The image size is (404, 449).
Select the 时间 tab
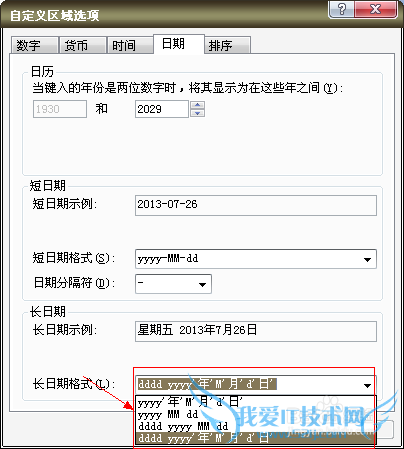130,45
